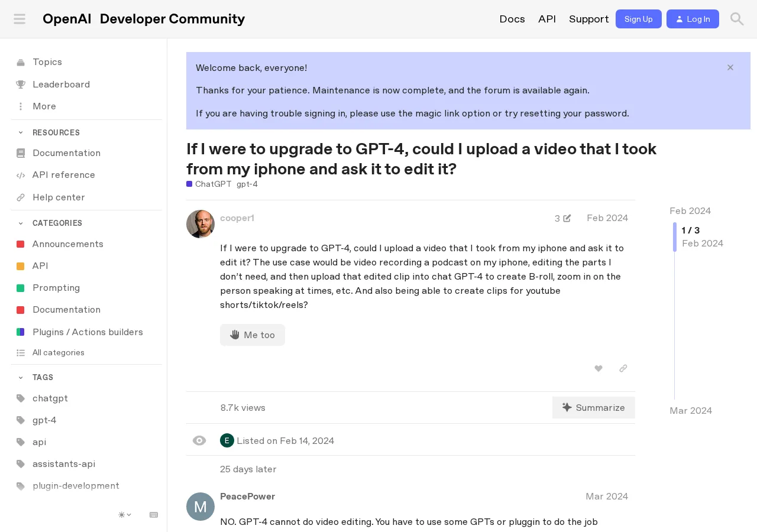This screenshot has width=757, height=532.
Task: Click the Summarize button
Action: [x=594, y=407]
